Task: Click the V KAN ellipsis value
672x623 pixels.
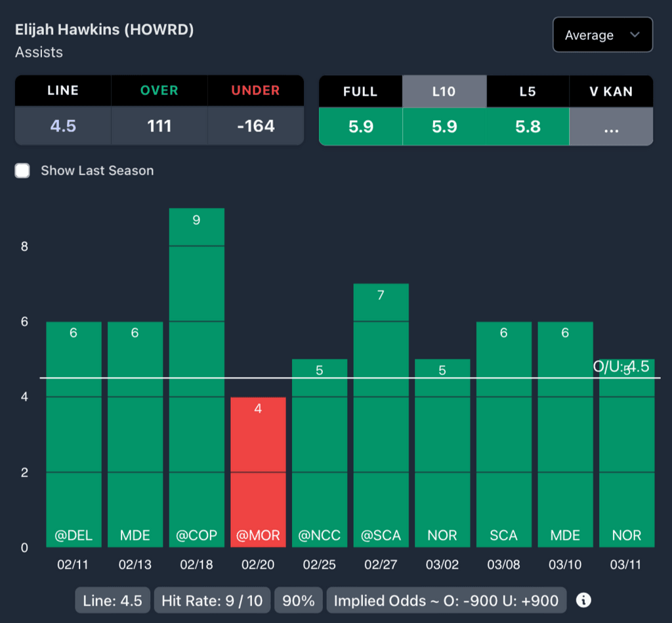Action: pos(611,127)
